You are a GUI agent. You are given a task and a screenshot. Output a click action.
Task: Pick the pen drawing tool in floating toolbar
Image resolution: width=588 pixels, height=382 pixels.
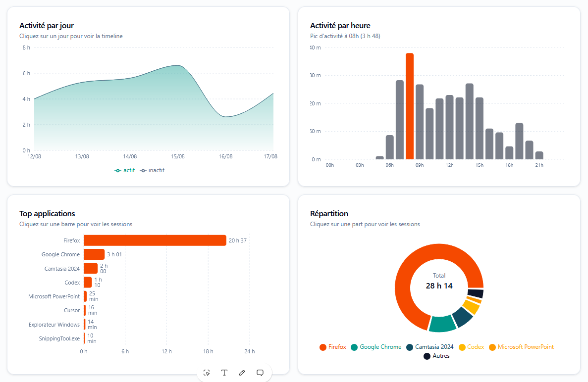(242, 373)
